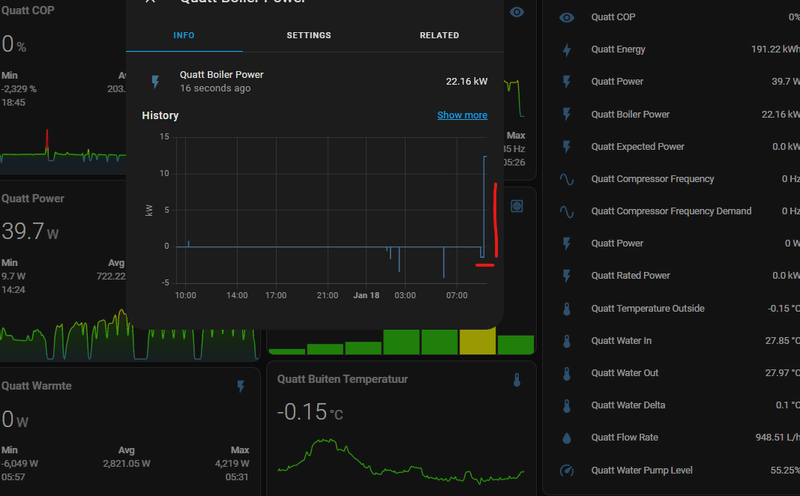
Task: Toggle the eye icon behind dialog's top right
Action: coord(517,12)
